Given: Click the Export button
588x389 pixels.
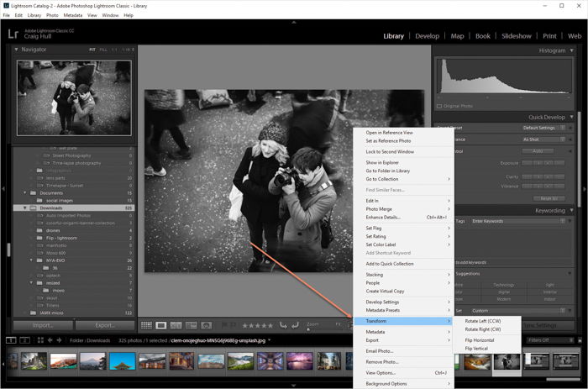Looking at the screenshot, I should point(105,325).
